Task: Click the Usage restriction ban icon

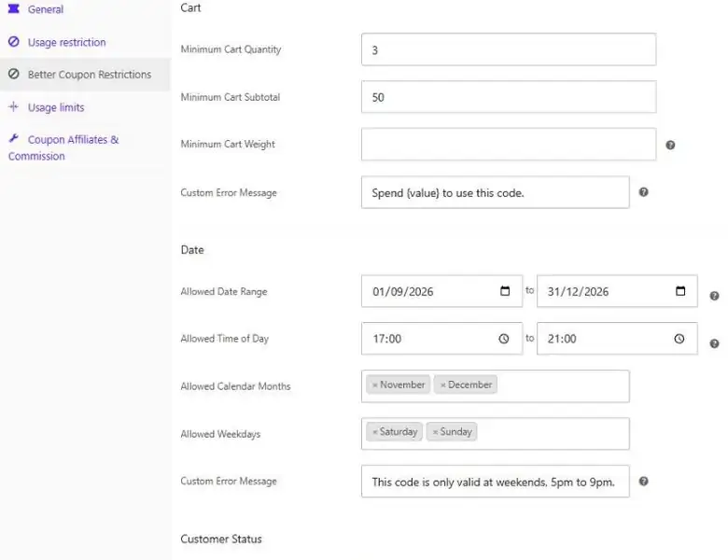Action: (x=14, y=42)
